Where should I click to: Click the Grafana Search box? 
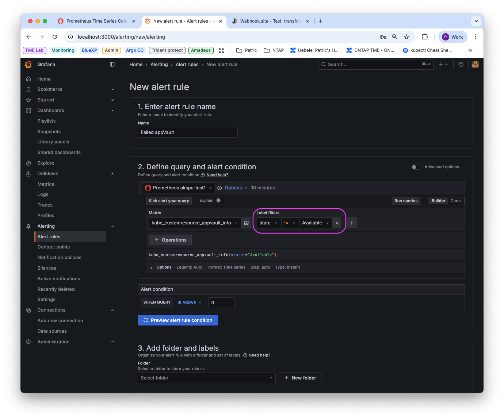point(376,65)
